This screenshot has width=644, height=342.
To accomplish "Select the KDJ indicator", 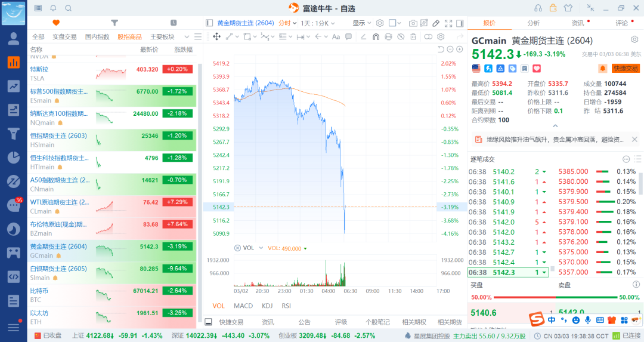I will pyautogui.click(x=267, y=306).
